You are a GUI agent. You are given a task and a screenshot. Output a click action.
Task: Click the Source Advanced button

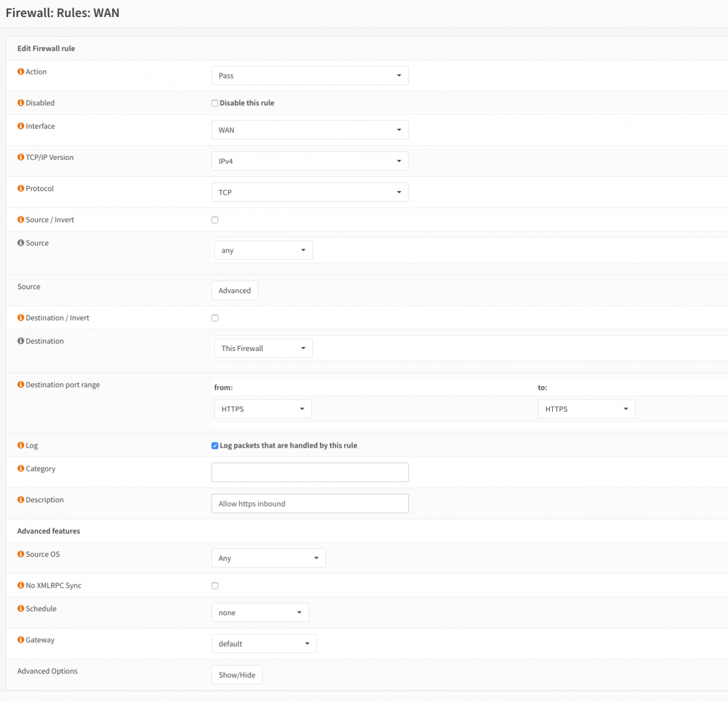click(x=234, y=291)
